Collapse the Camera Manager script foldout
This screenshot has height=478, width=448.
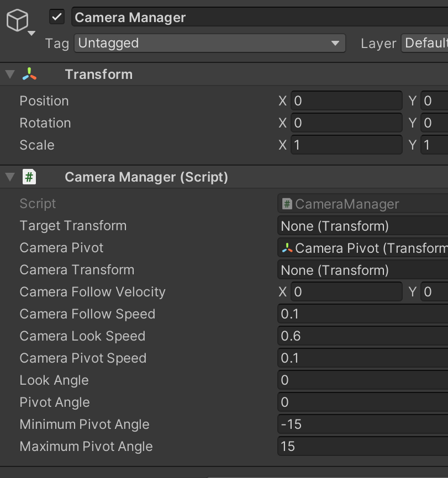coord(10,177)
